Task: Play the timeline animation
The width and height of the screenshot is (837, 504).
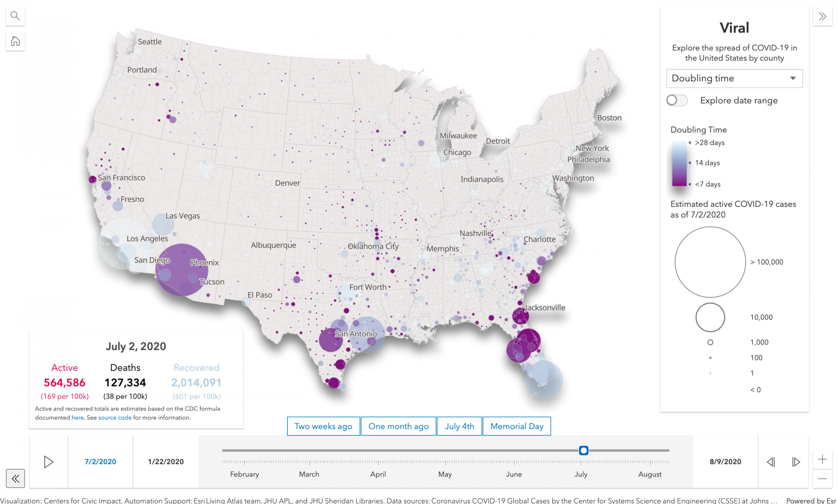Action: click(49, 462)
